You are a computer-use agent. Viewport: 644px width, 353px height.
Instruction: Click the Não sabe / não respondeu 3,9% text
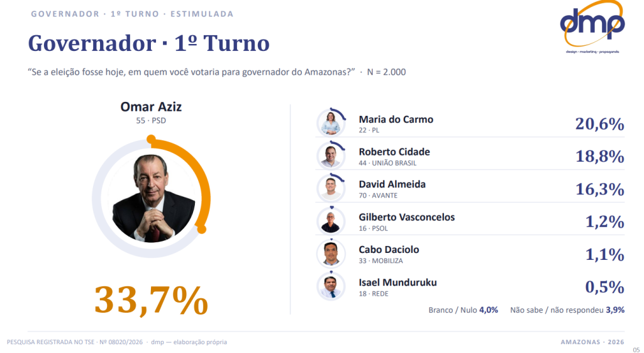click(x=567, y=310)
